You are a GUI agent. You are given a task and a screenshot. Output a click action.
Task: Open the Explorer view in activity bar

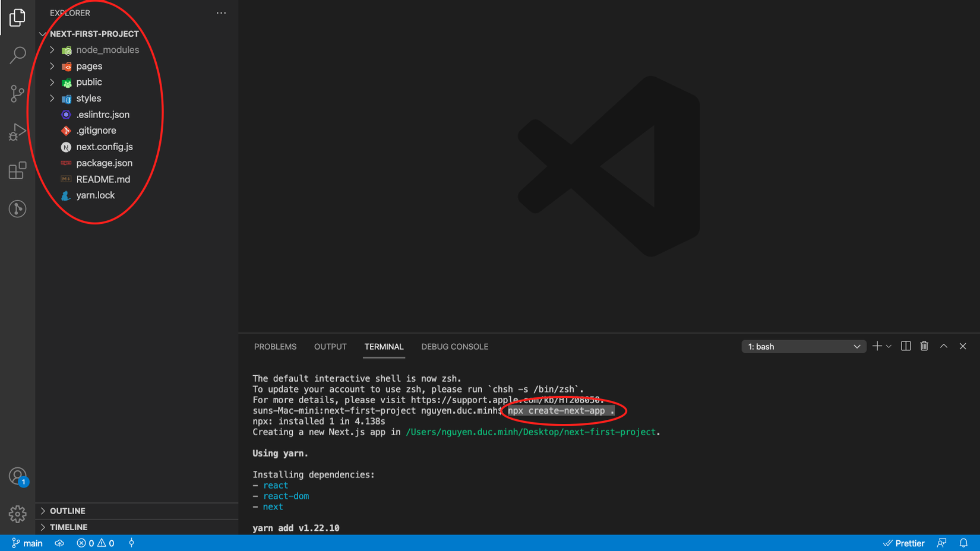pos(17,17)
